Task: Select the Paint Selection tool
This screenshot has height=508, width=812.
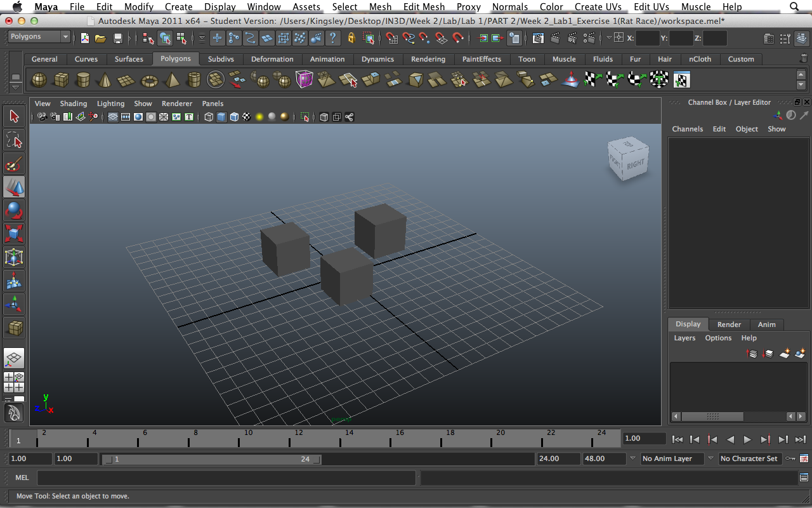Action: (14, 164)
